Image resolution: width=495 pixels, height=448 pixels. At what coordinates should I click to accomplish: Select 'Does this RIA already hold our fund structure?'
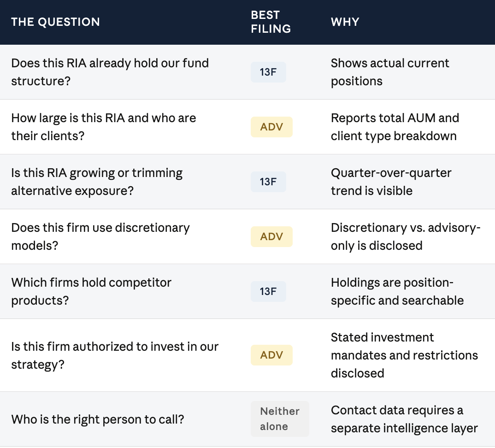pos(110,72)
